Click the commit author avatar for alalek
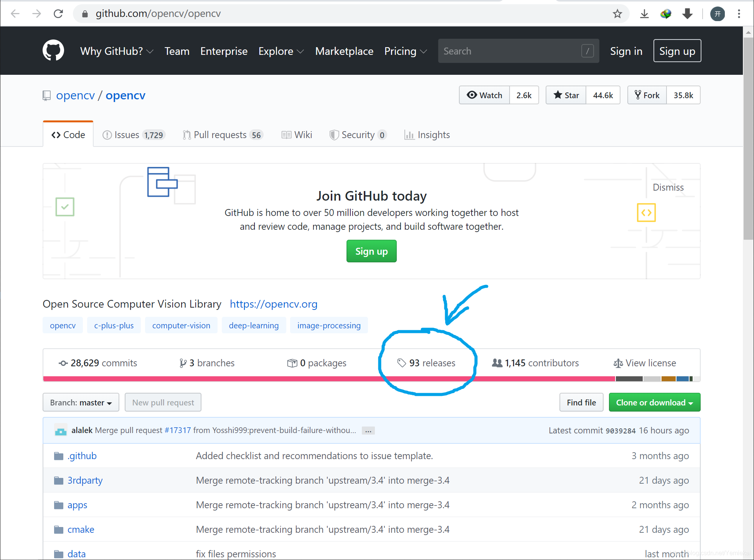 coord(61,430)
